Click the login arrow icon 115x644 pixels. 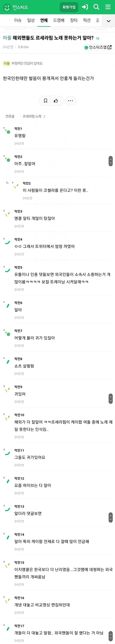click(85, 7)
